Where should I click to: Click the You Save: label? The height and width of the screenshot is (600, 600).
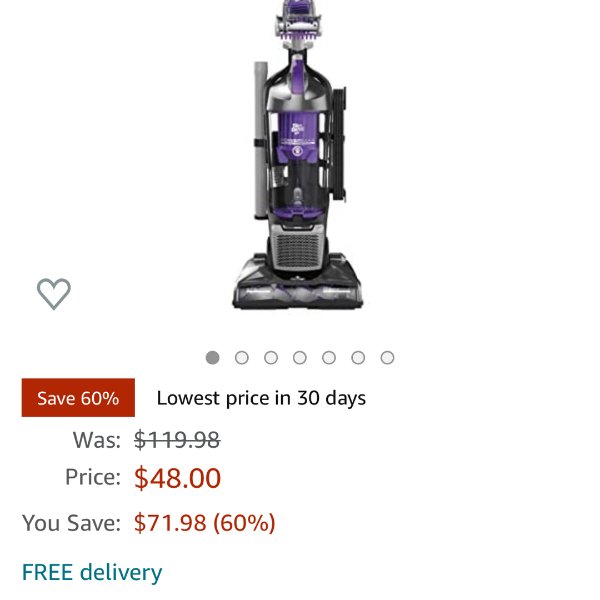point(72,523)
